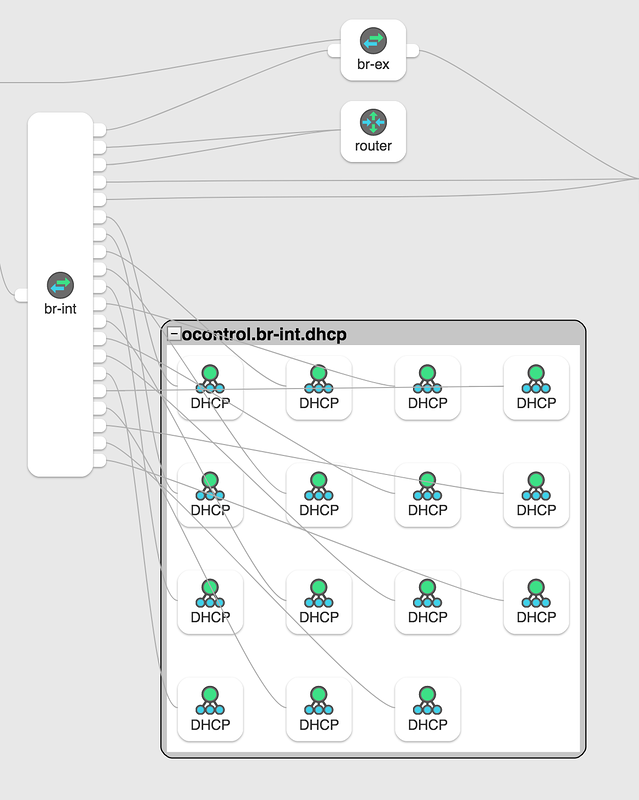Click the bottom-left DHCP node icon

tap(210, 700)
